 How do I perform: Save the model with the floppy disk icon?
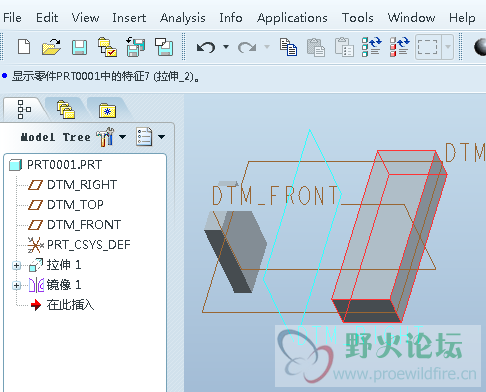(79, 47)
